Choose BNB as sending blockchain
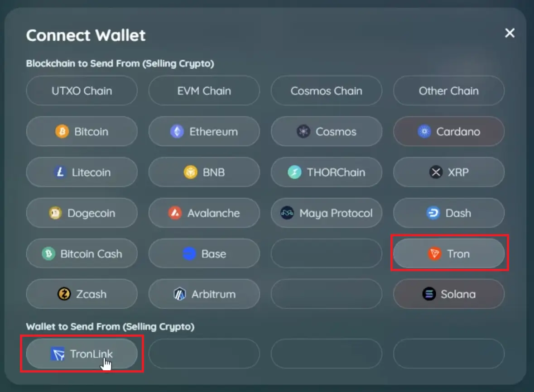Image resolution: width=534 pixels, height=392 pixels. point(204,172)
